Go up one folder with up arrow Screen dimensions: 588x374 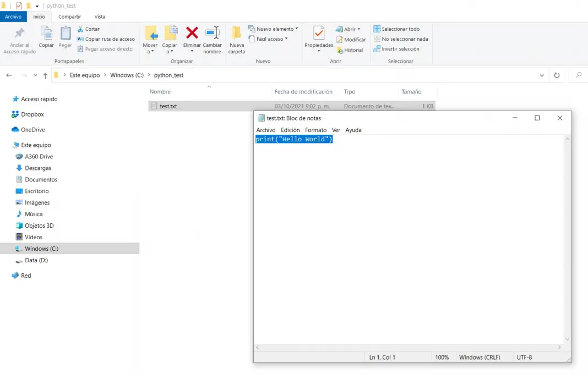click(45, 75)
